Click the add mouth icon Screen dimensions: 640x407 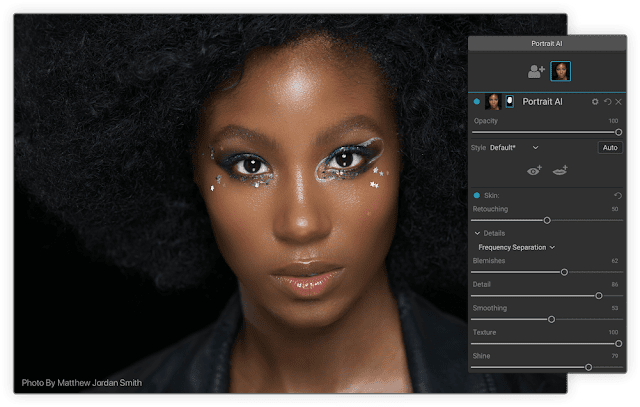(560, 171)
